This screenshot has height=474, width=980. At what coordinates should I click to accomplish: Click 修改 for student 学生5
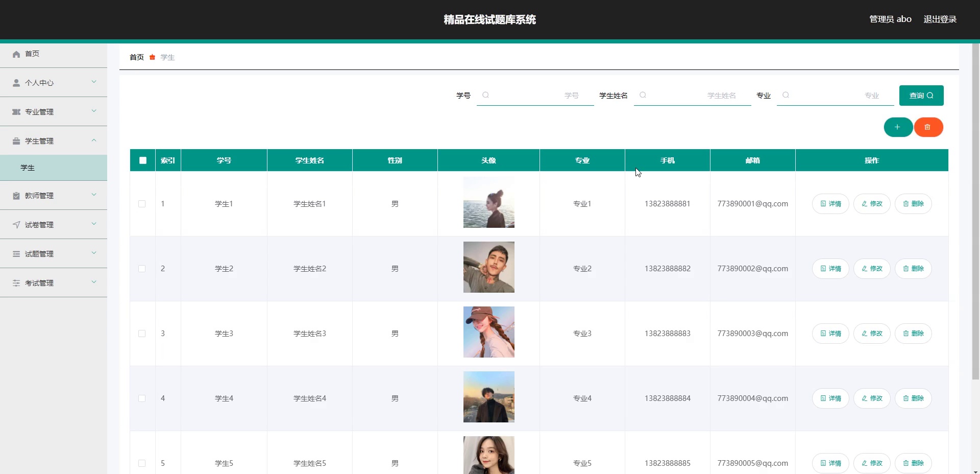pos(872,463)
